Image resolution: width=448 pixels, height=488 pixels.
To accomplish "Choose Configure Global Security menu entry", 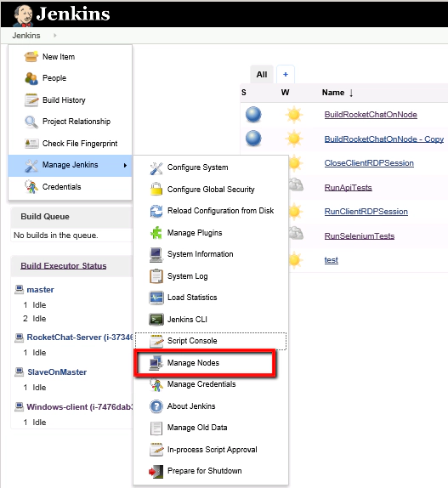I will pos(211,190).
